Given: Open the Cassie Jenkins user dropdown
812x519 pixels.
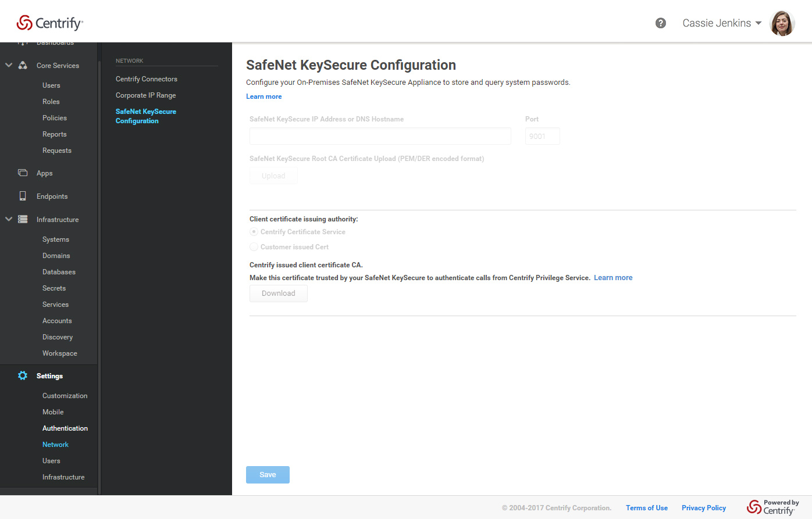Looking at the screenshot, I should click(722, 23).
